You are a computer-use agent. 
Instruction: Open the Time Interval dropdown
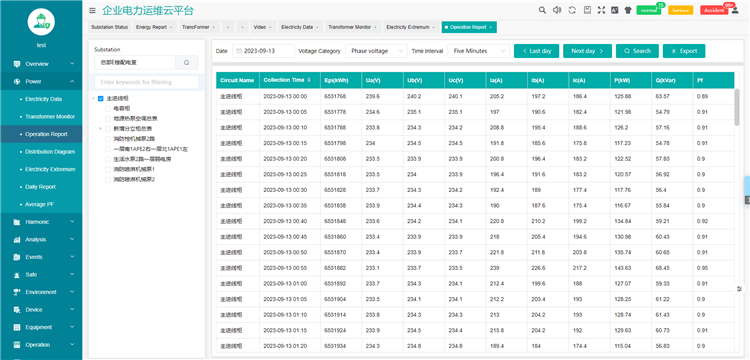478,51
